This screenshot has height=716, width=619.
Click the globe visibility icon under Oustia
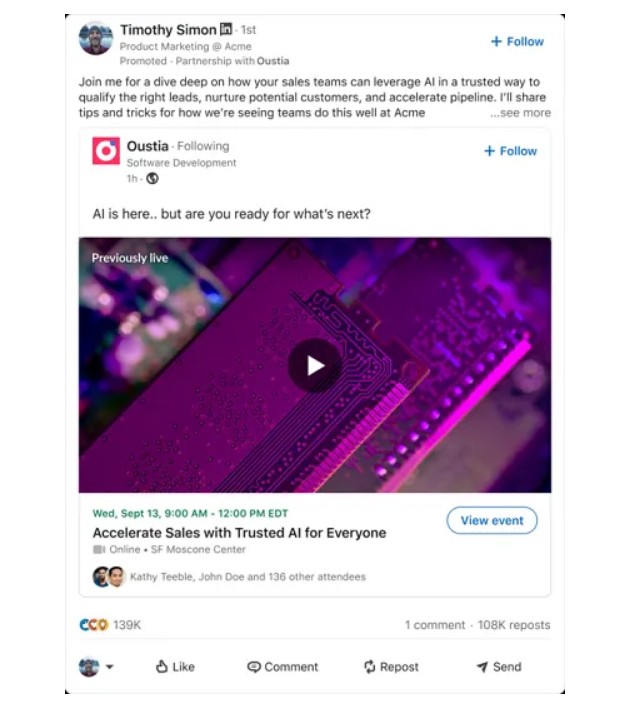click(152, 179)
